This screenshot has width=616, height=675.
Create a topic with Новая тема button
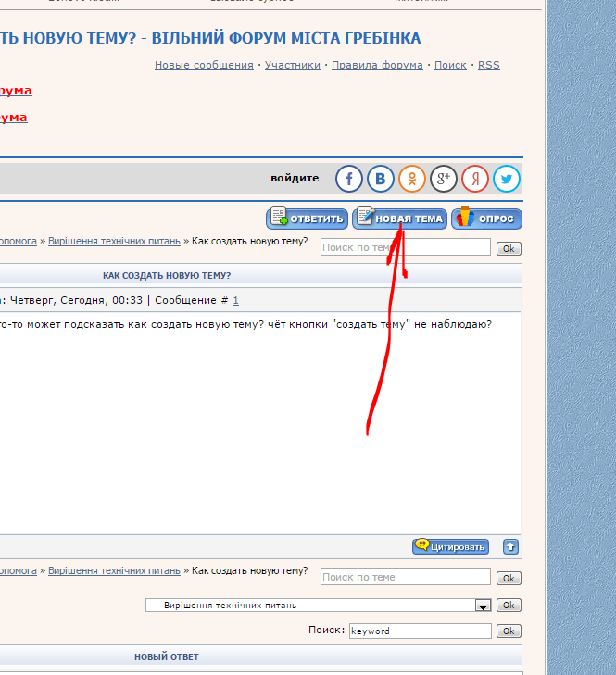[x=399, y=219]
